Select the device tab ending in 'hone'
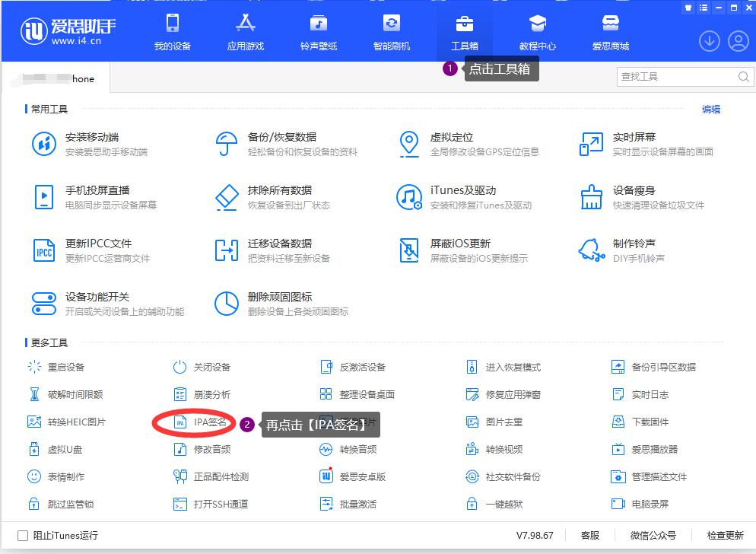The width and height of the screenshot is (756, 554). click(56, 78)
